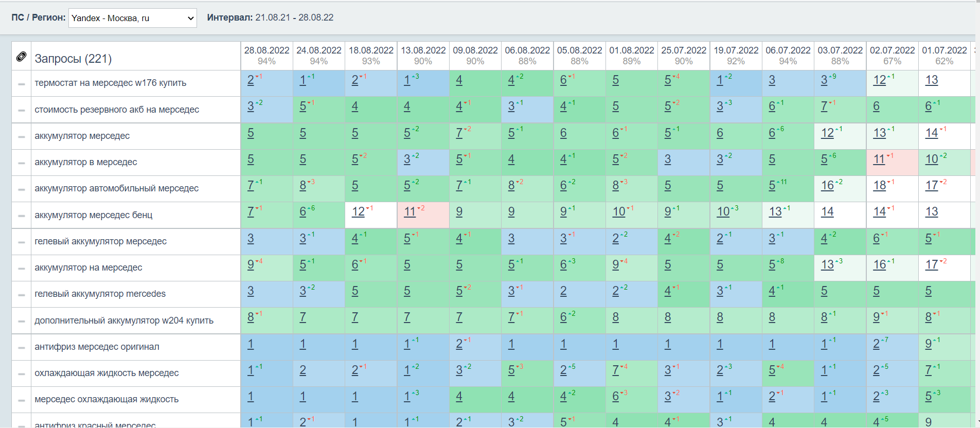Screen dimensions: 980x428
Task: Open query 'дополнительный аккумулятор w204 купить'
Action: (x=124, y=320)
